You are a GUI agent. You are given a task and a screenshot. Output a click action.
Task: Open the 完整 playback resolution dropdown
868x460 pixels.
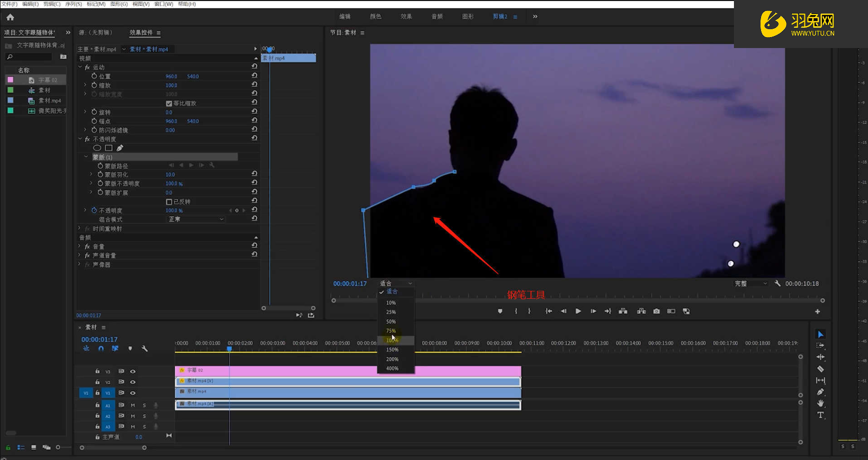coord(751,284)
